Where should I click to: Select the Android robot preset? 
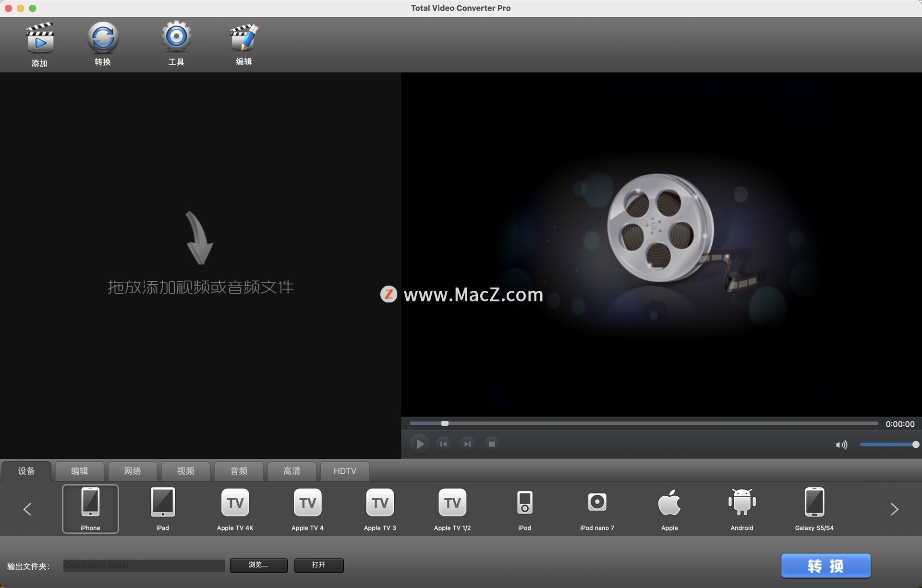pos(742,509)
